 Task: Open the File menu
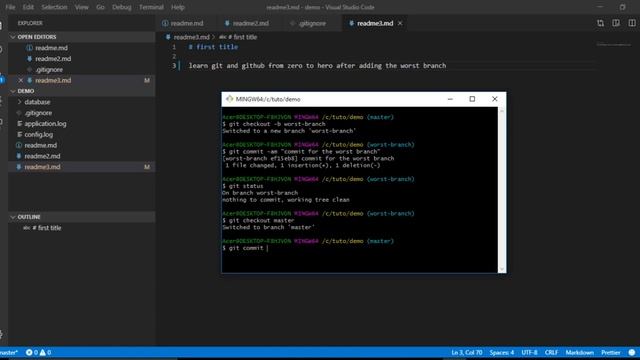point(10,7)
